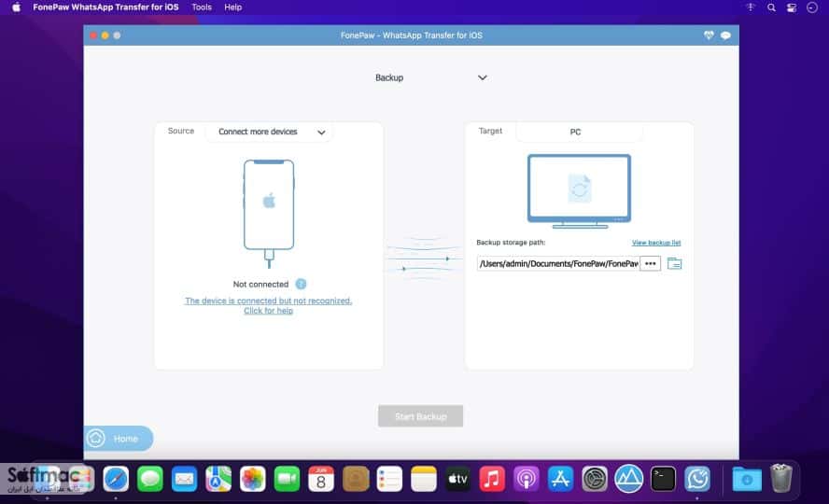This screenshot has height=504, width=829.
Task: Open App Store from the dock
Action: [x=560, y=479]
